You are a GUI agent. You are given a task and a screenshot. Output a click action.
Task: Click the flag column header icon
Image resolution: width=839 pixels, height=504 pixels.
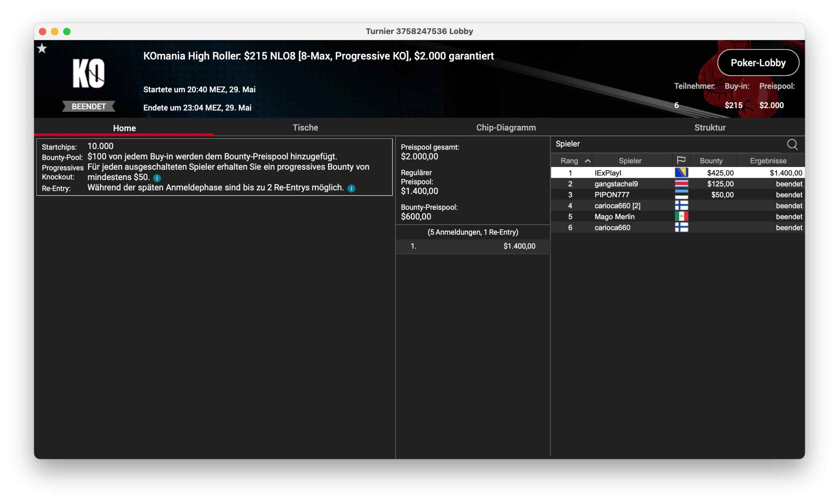(681, 160)
